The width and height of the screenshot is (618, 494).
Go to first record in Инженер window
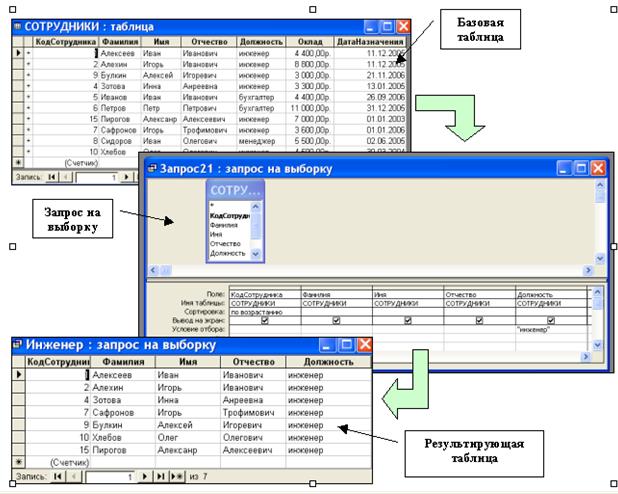pos(58,476)
